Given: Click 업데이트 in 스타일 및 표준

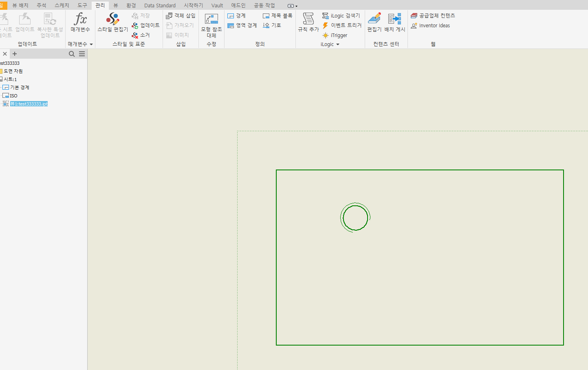Looking at the screenshot, I should (146, 25).
